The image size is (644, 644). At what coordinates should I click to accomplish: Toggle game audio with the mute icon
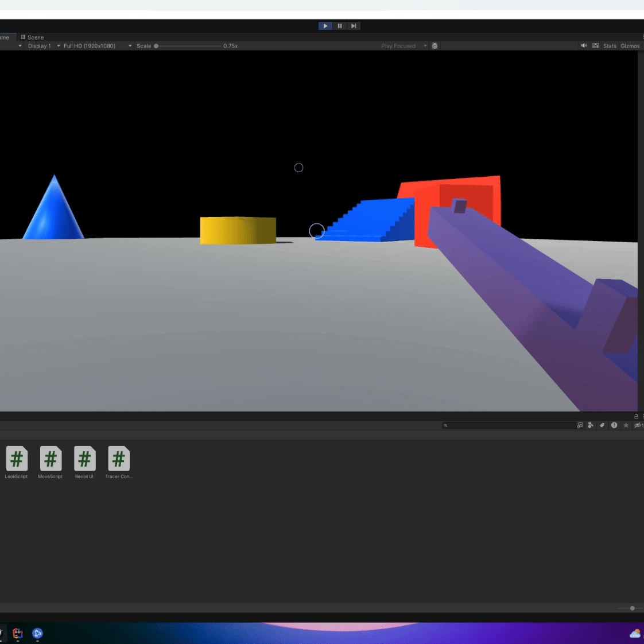click(583, 45)
